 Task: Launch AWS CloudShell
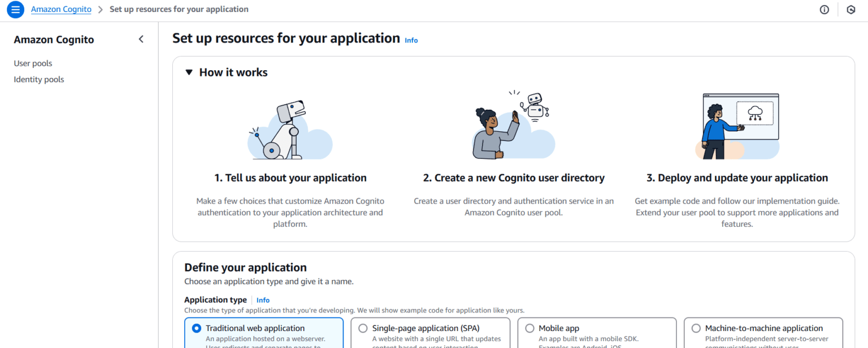850,9
